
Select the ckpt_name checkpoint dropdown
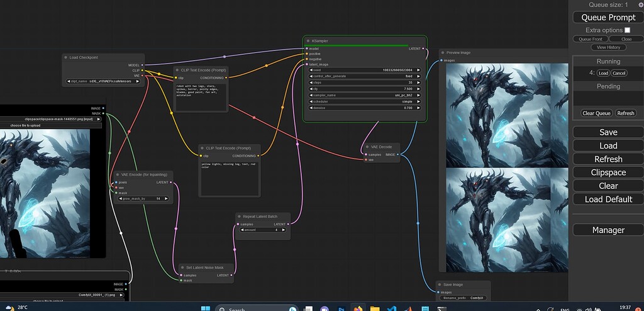pos(103,81)
